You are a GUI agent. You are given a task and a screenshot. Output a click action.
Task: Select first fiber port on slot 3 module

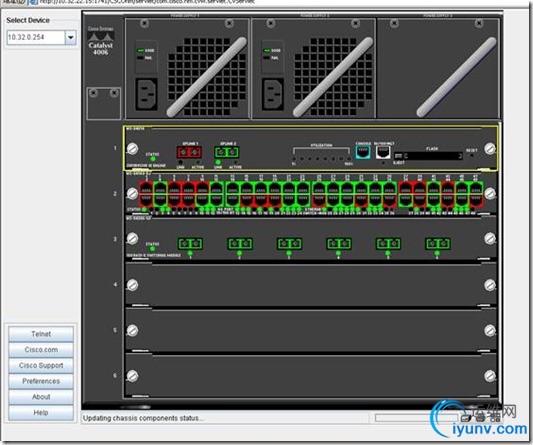tap(190, 243)
